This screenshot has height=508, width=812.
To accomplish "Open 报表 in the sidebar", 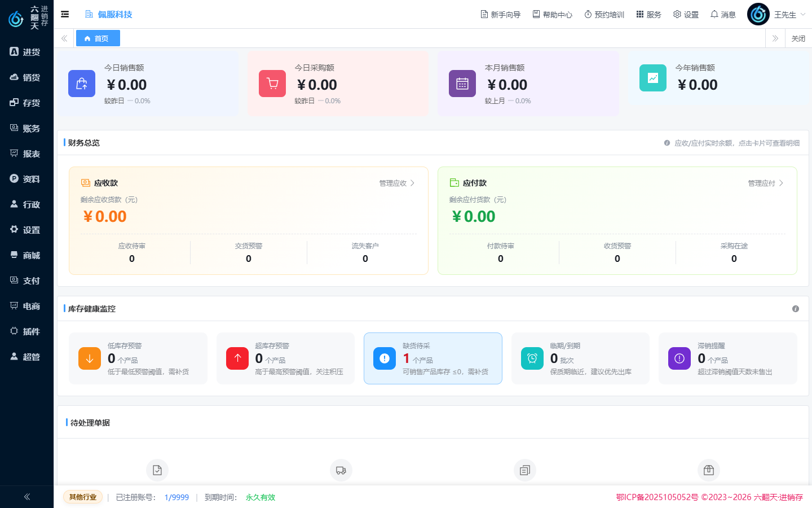I will tap(27, 154).
